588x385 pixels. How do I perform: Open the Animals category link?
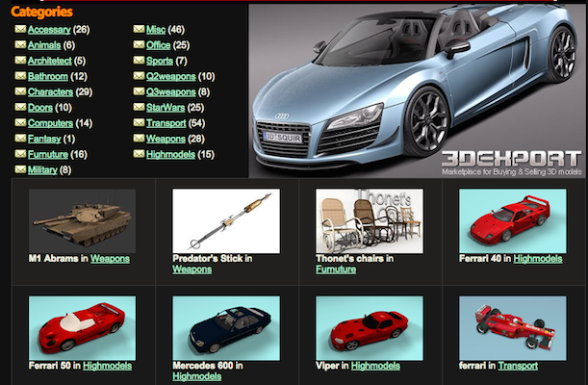click(x=44, y=45)
